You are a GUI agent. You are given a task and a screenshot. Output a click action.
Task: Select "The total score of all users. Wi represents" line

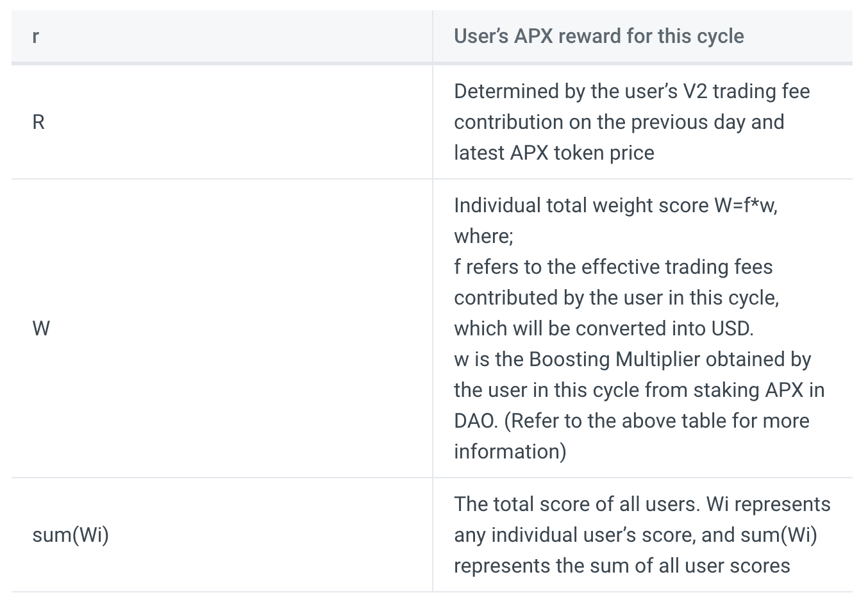click(x=642, y=504)
